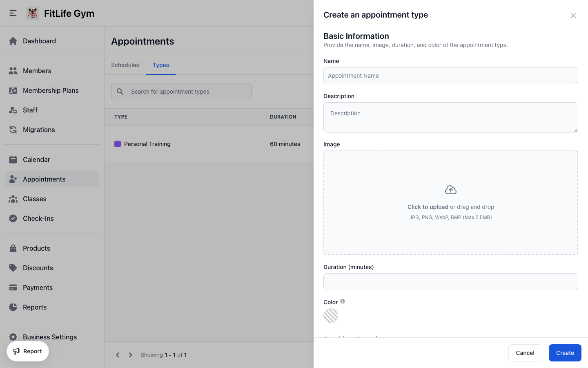The height and width of the screenshot is (368, 588).
Task: Open the Migrations section
Action: point(39,130)
